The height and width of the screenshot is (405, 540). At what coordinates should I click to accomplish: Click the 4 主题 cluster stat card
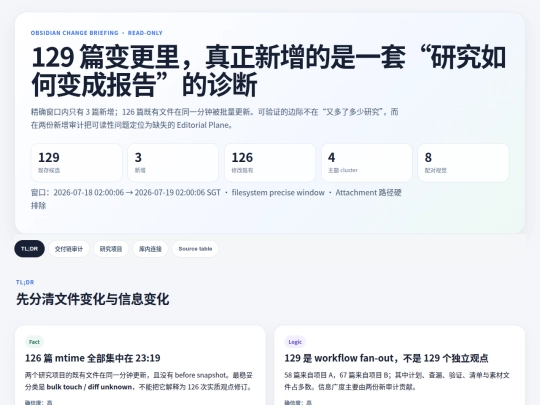pos(367,163)
